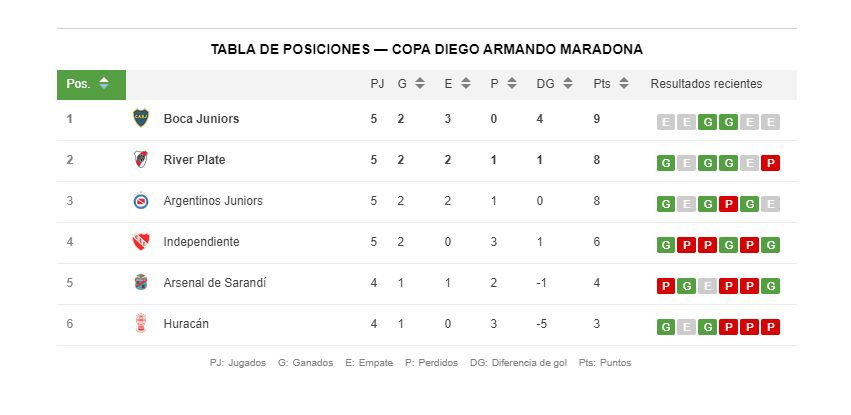Click the River Plate club crest
Viewport: 851px width, 415px height.
(140, 160)
